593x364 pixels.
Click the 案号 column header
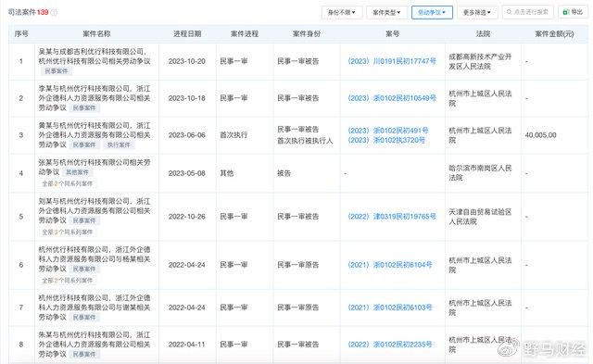393,34
